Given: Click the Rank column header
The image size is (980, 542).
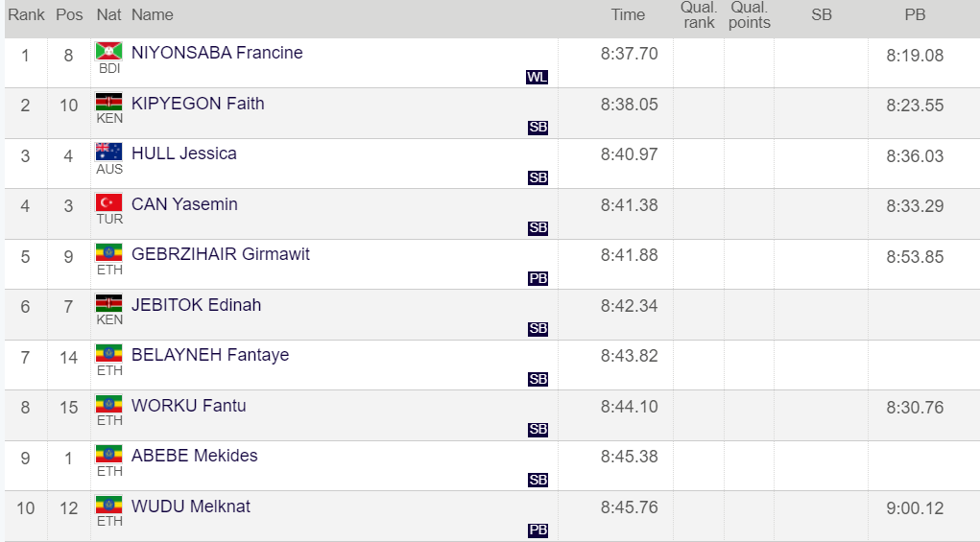Looking at the screenshot, I should coord(26,14).
